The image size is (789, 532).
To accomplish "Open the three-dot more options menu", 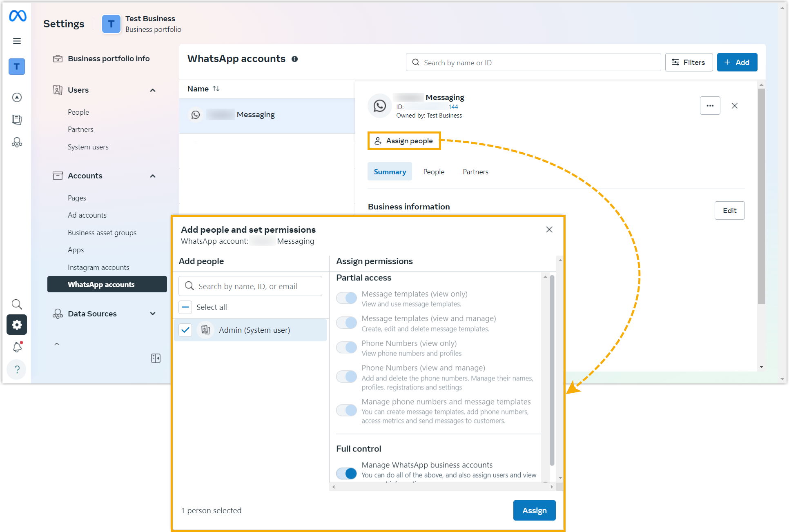I will (710, 106).
